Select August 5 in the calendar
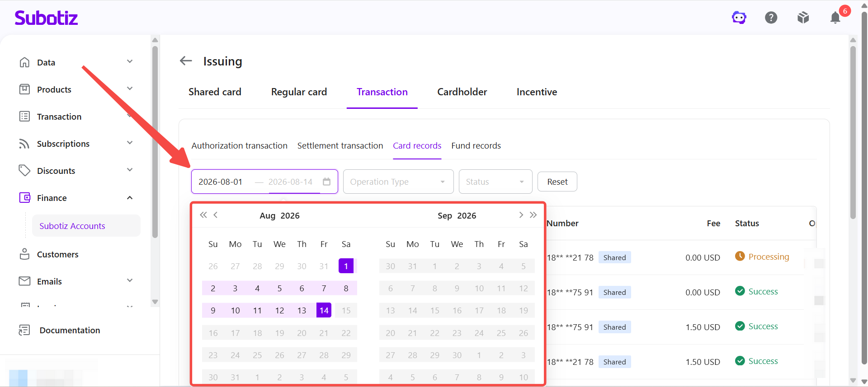 (279, 288)
